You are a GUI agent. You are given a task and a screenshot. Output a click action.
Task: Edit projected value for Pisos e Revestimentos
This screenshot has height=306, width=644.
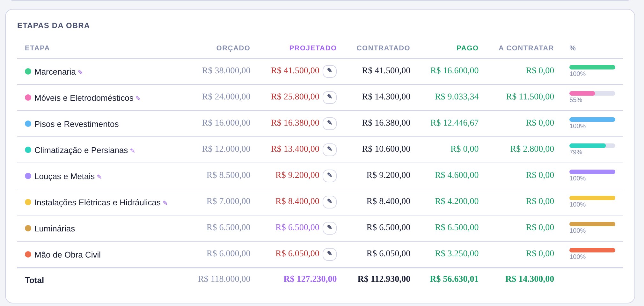pos(330,123)
